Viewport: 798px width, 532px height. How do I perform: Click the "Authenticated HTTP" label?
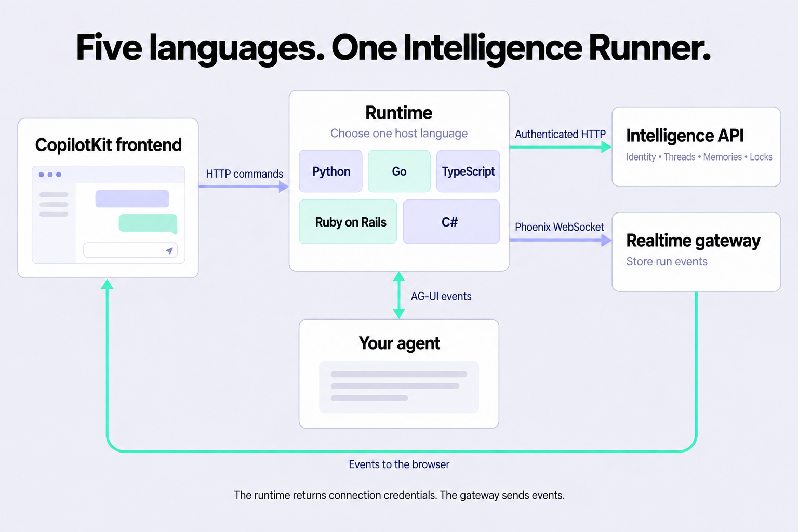(560, 134)
